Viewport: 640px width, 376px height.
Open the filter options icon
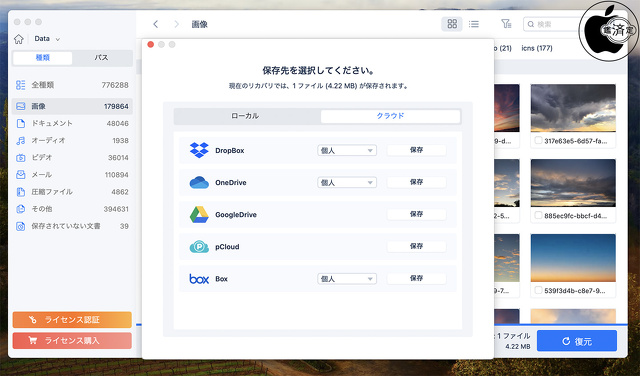click(x=506, y=24)
